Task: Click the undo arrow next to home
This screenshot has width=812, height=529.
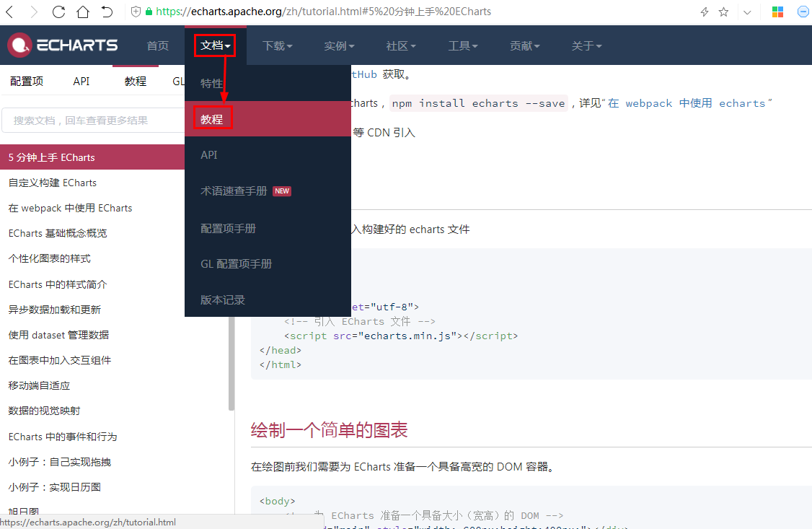Action: tap(105, 11)
